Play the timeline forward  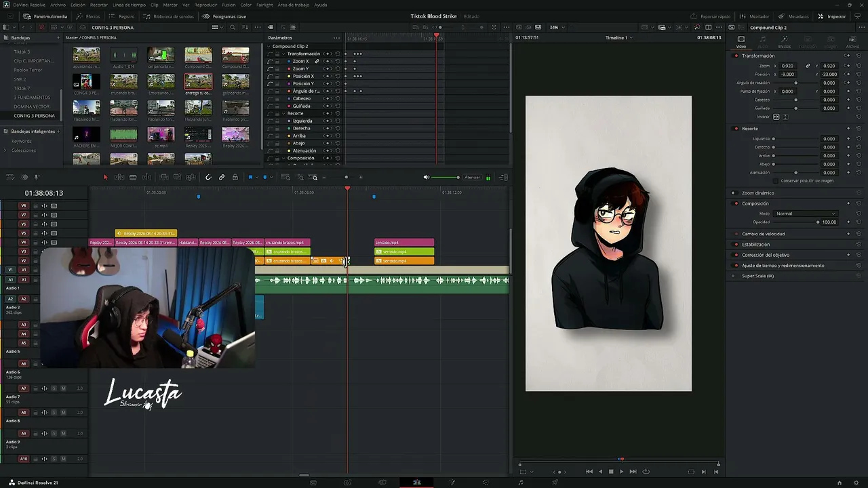pyautogui.click(x=621, y=472)
